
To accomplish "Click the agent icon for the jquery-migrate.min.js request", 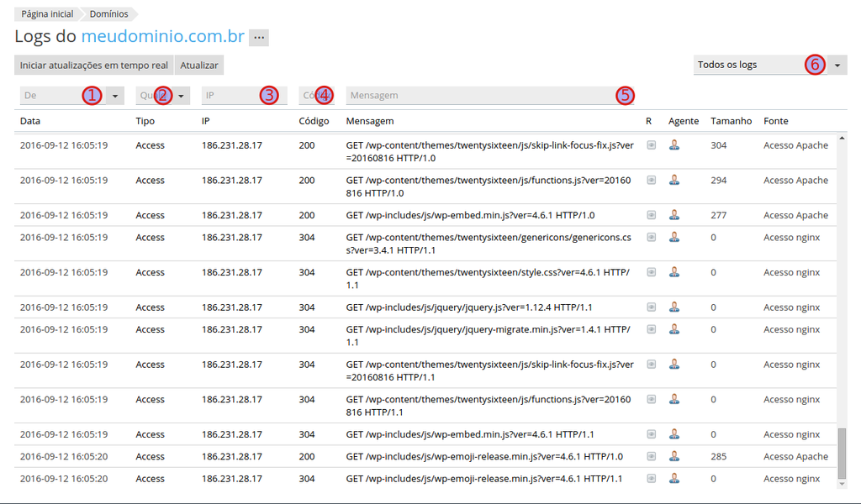I will 673,329.
